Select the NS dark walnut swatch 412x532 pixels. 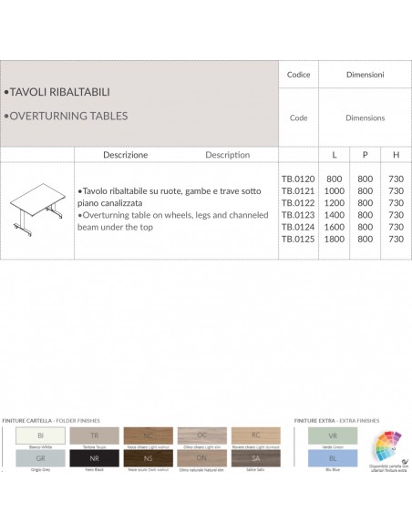tap(149, 458)
